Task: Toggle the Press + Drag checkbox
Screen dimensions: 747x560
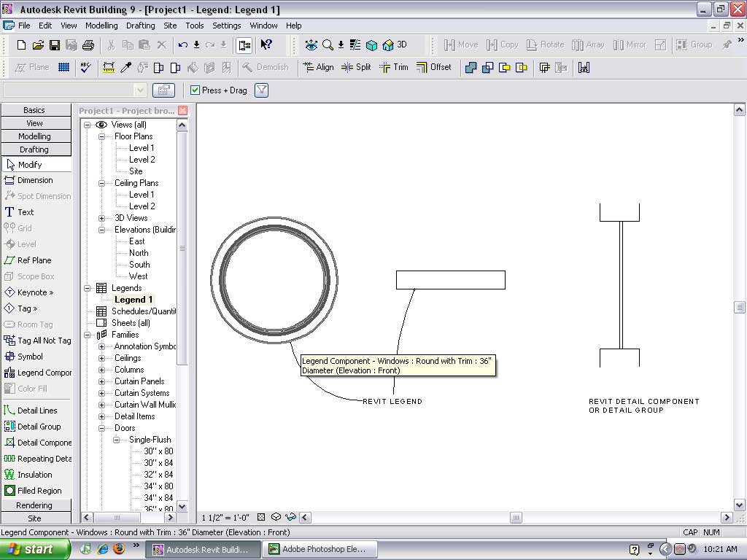Action: point(195,90)
